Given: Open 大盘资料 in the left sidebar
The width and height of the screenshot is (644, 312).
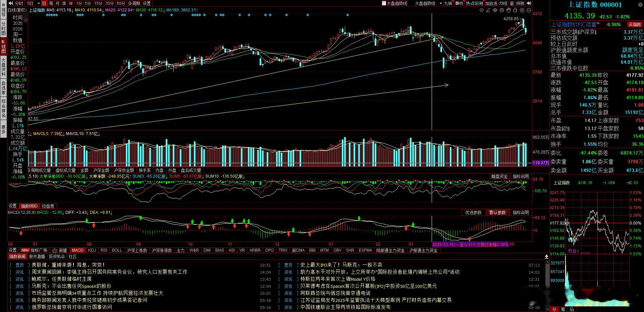Looking at the screenshot, I should click(3, 67).
